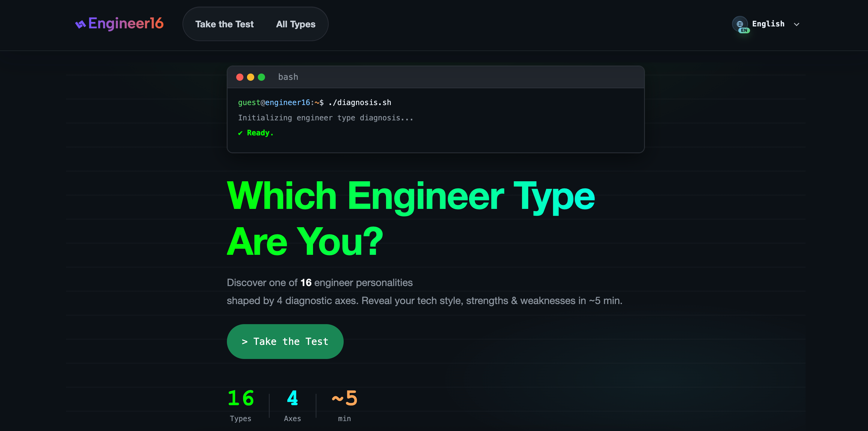Click the Engineer16 logo in header
Screen dimensions: 868x431
pyautogui.click(x=119, y=24)
